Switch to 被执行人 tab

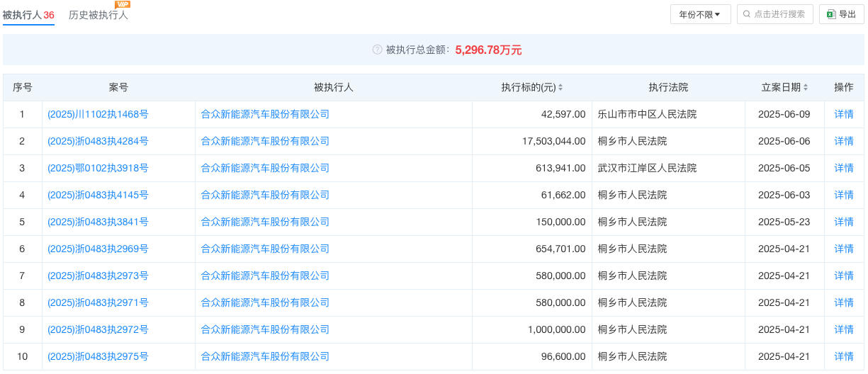pos(28,15)
